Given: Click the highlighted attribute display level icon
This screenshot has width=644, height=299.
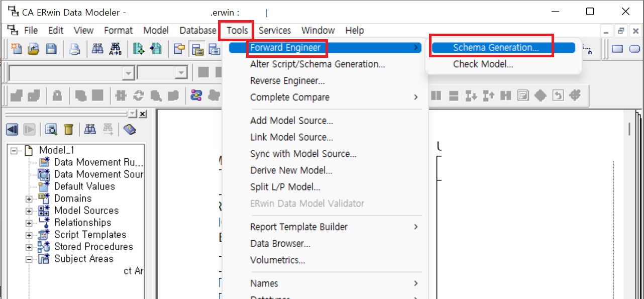Looking at the screenshot, I should coord(197,49).
